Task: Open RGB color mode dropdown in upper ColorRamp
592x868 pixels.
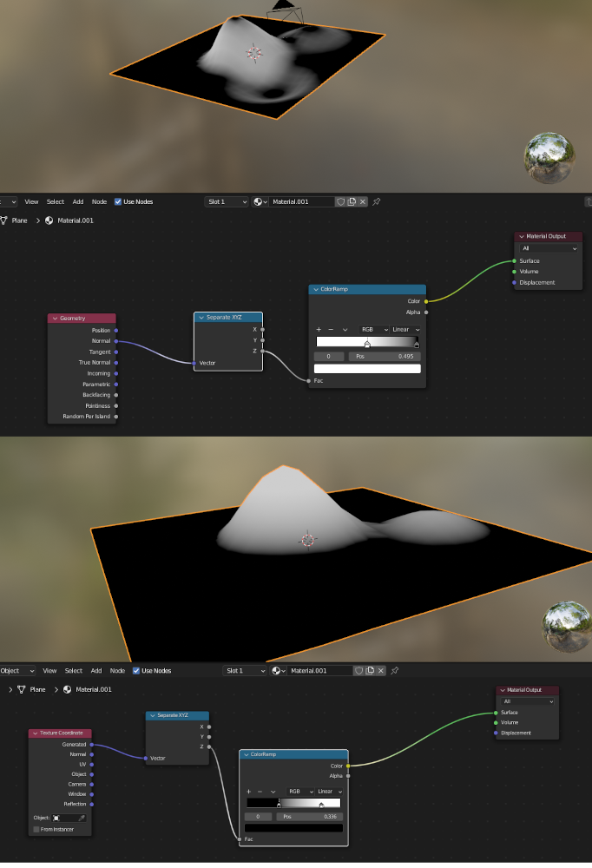Action: click(374, 329)
